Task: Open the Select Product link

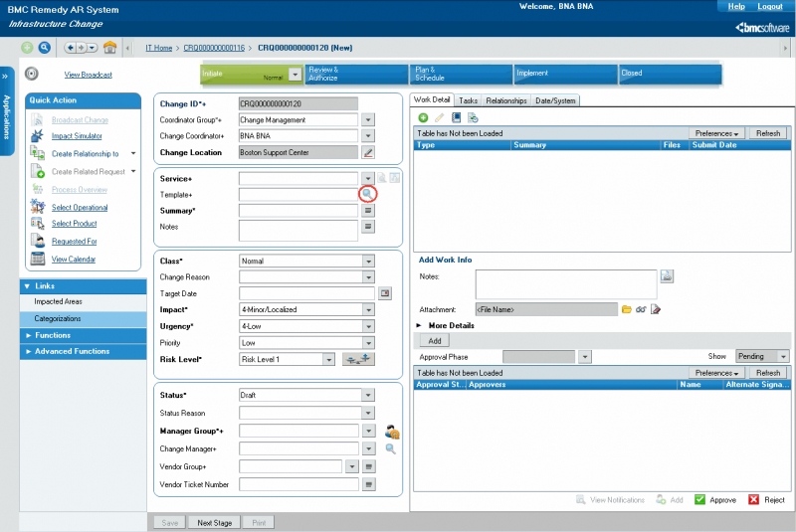Action: click(x=74, y=224)
